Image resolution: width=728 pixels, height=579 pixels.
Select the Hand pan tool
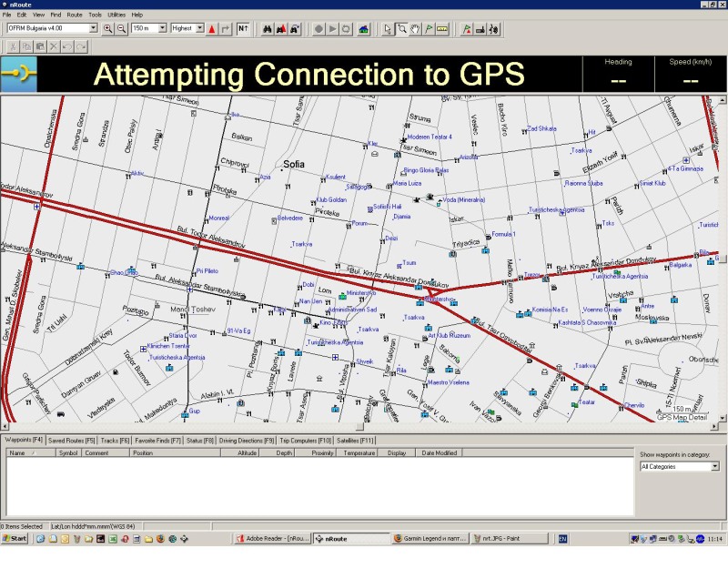[415, 29]
